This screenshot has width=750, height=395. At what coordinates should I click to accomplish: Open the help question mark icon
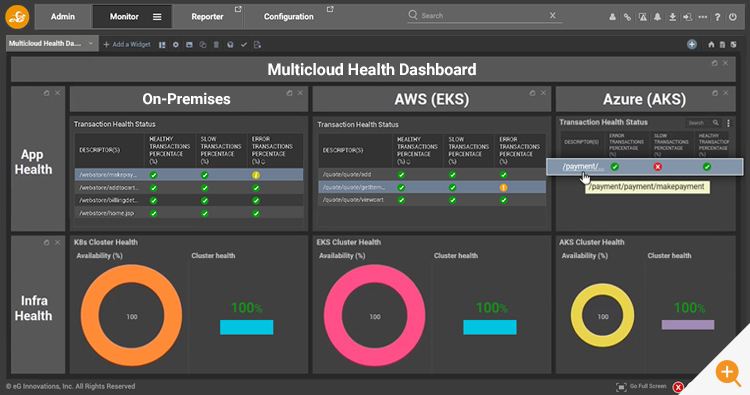(x=717, y=17)
